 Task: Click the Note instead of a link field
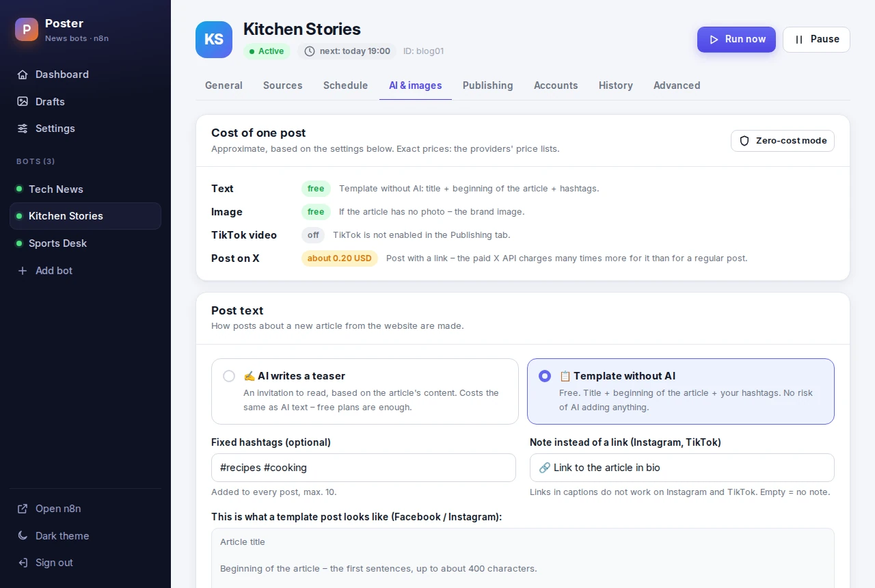pos(682,468)
